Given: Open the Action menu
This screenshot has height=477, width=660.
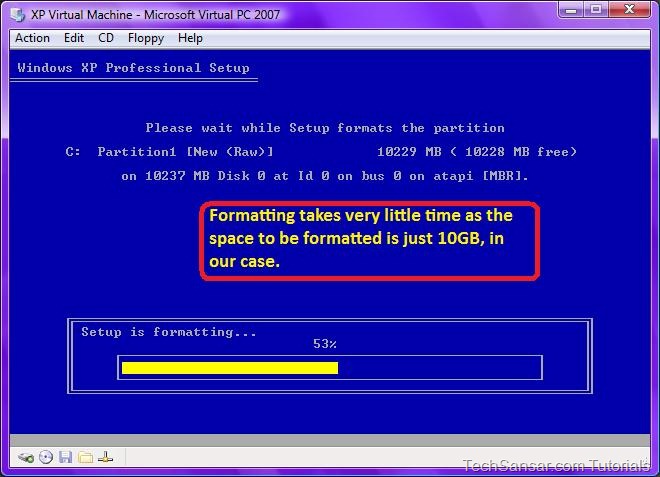Looking at the screenshot, I should point(32,38).
